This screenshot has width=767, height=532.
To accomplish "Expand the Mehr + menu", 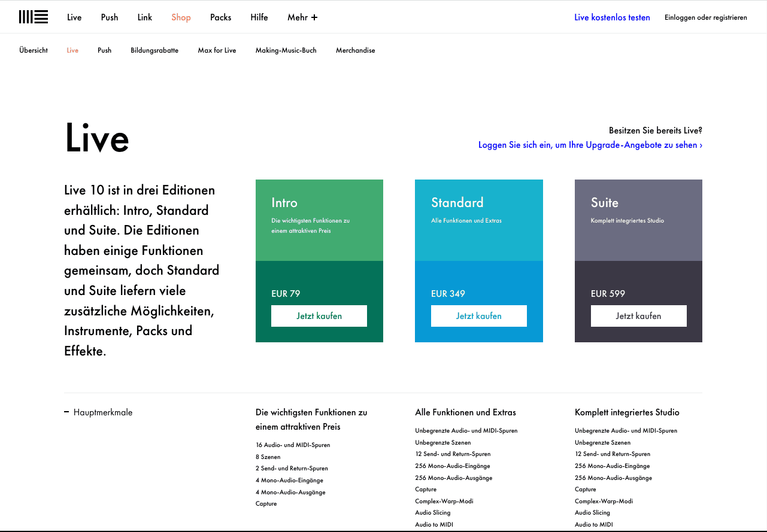I will pyautogui.click(x=302, y=17).
